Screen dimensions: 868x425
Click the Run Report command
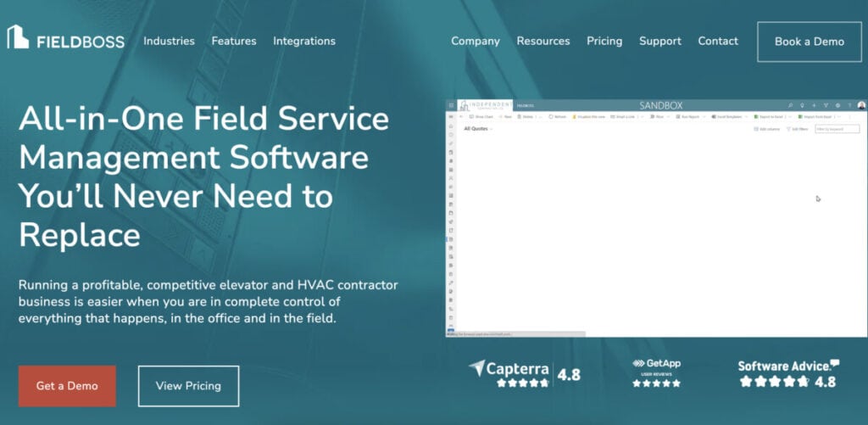point(687,116)
